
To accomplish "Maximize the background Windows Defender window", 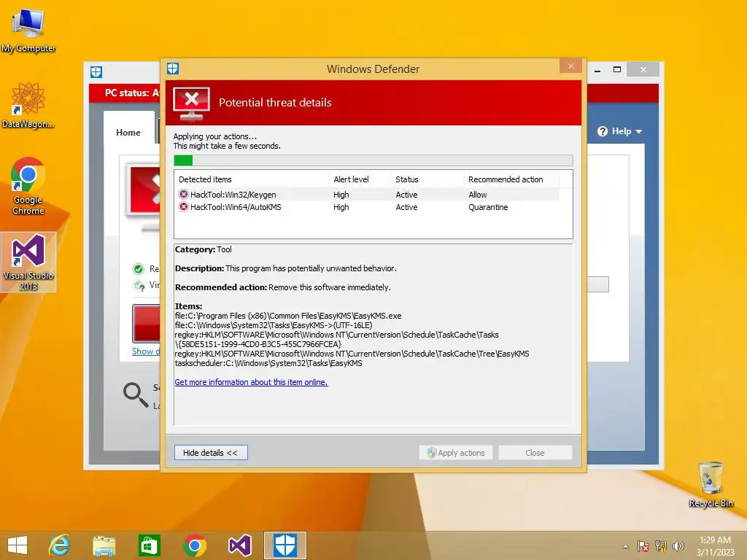I will coord(617,69).
